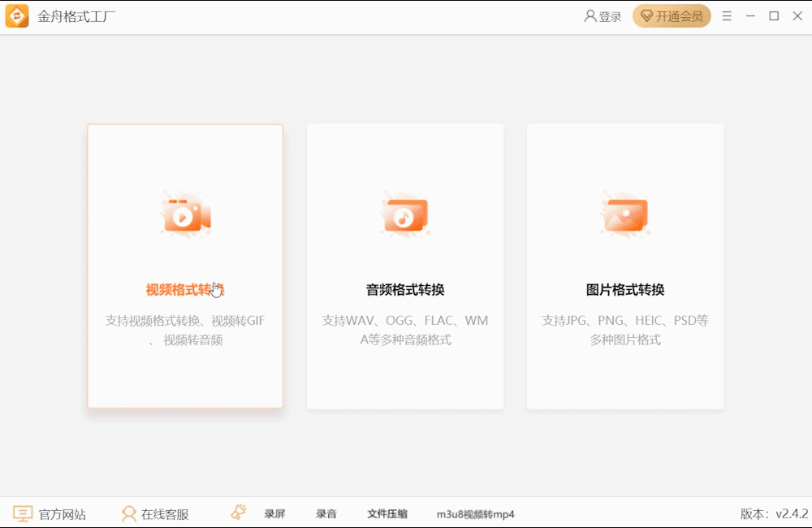This screenshot has height=528, width=812.
Task: Open the 图片格式转换 panel
Action: point(625,265)
